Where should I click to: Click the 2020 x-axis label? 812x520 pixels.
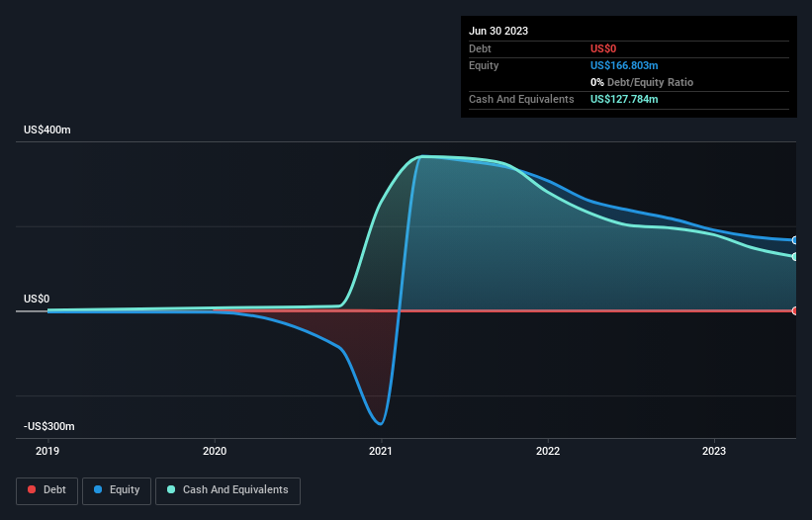pos(215,451)
